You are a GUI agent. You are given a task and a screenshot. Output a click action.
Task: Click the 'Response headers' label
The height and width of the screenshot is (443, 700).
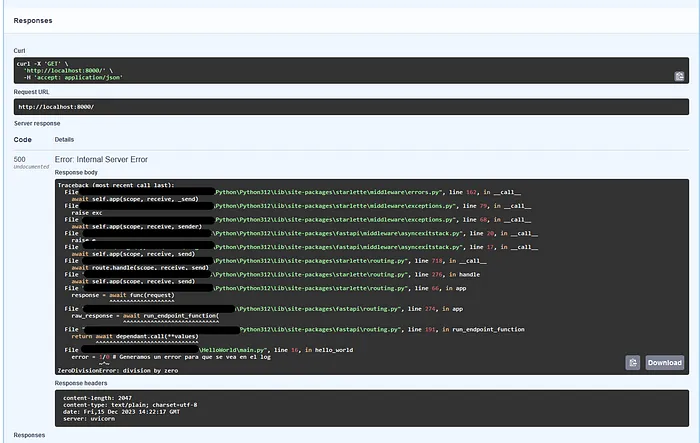click(81, 383)
